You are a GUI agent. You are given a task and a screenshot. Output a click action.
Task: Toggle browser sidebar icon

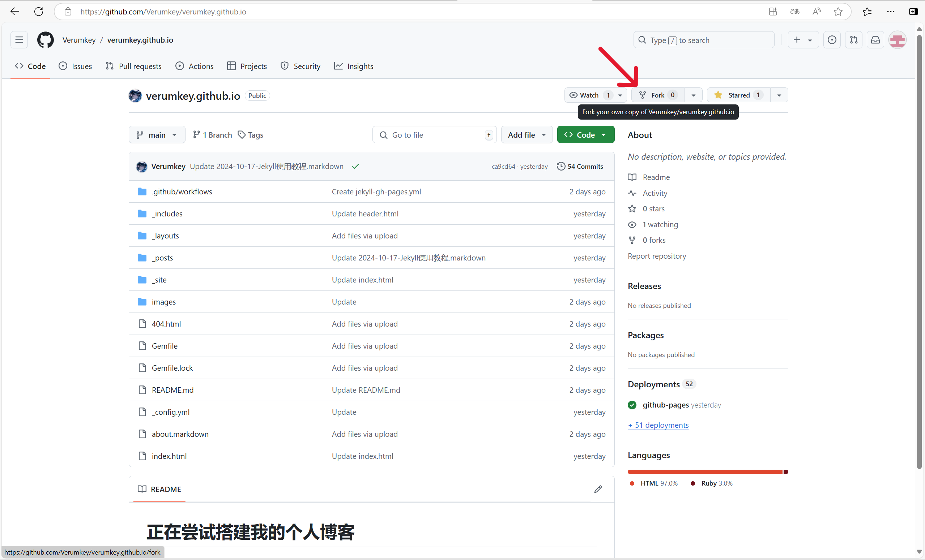coord(913,12)
